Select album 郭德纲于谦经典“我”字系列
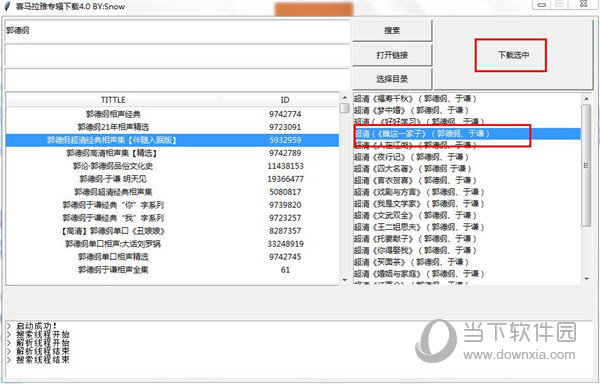600x384 pixels. point(172,218)
